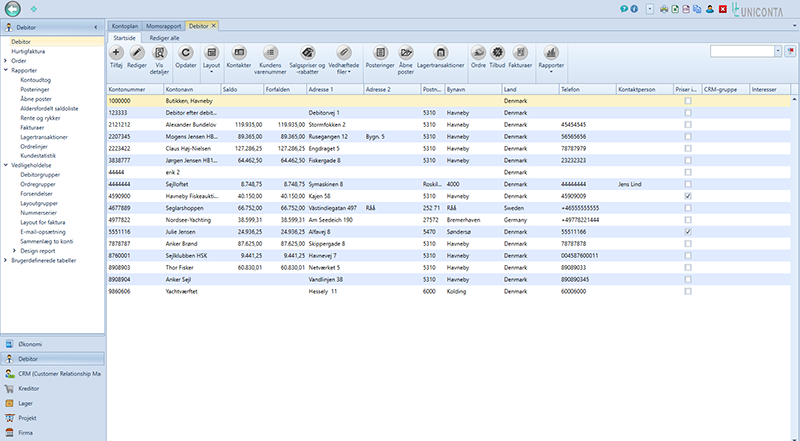Open Kontoudtog report
The width and height of the screenshot is (800, 441).
[36, 80]
